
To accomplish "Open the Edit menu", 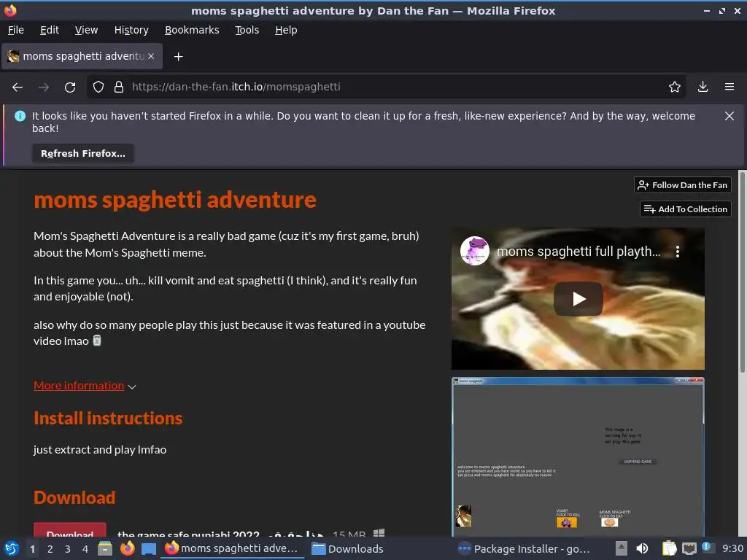I will click(50, 30).
